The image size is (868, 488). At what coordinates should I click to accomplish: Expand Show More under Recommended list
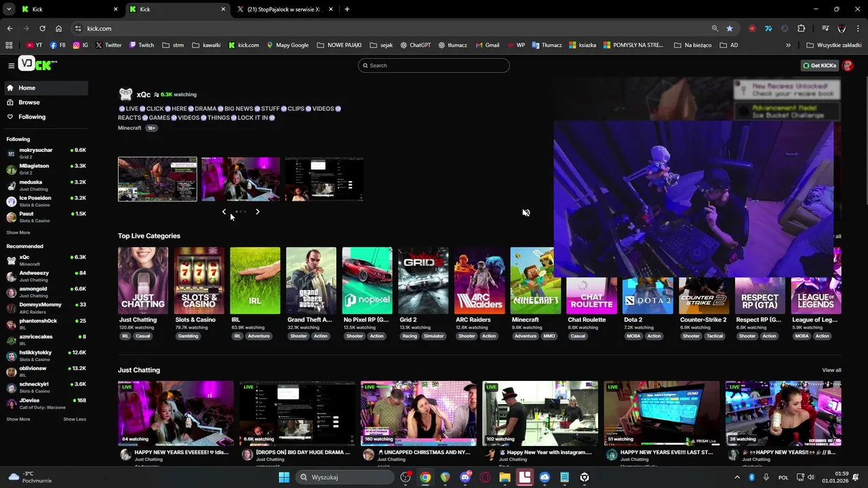pos(18,420)
